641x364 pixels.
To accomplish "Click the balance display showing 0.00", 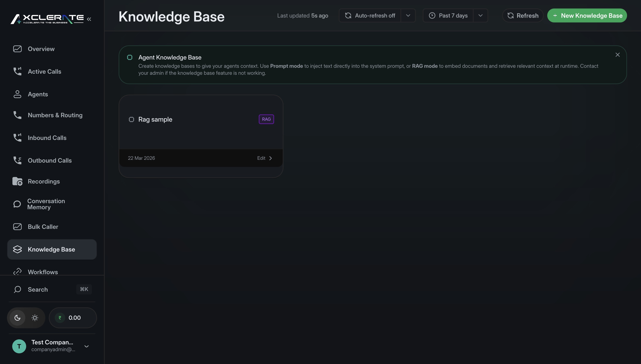I will 73,318.
